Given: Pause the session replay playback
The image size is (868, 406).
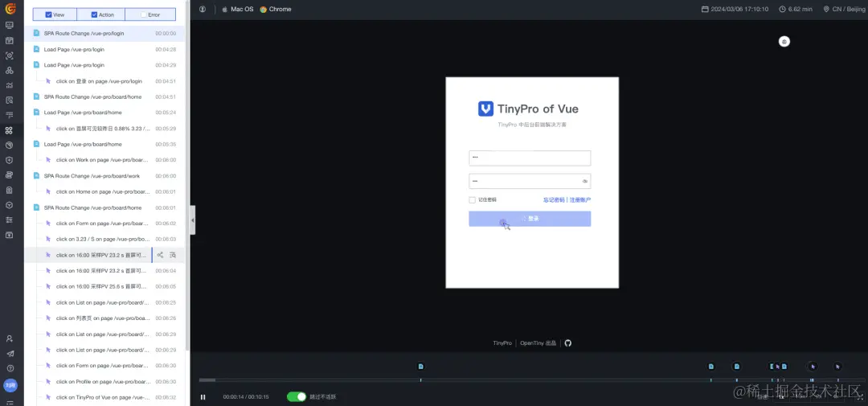Looking at the screenshot, I should pos(203,396).
